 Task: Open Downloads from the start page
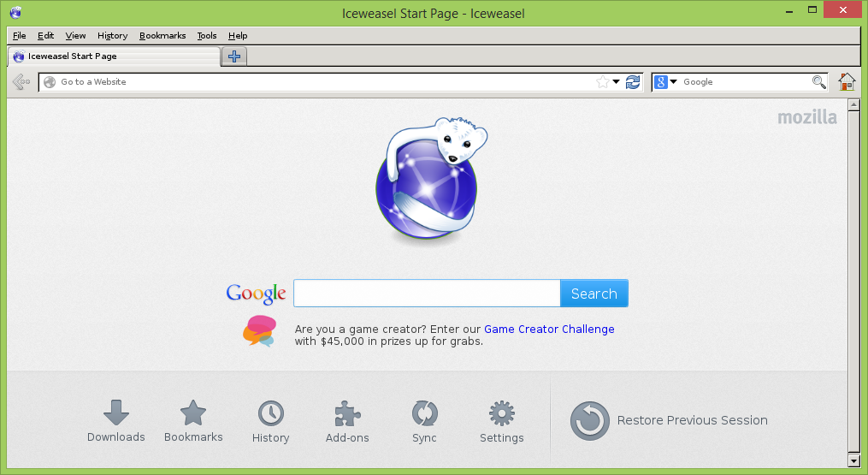pos(115,421)
